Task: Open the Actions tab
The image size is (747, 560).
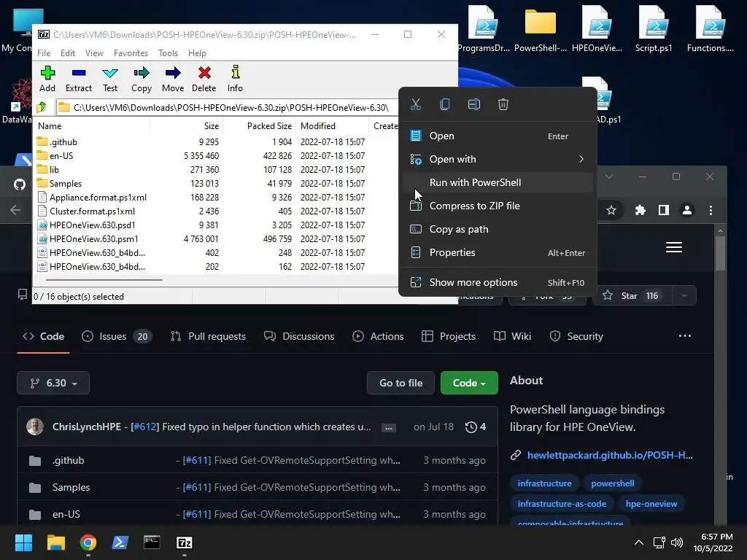Action: tap(378, 336)
